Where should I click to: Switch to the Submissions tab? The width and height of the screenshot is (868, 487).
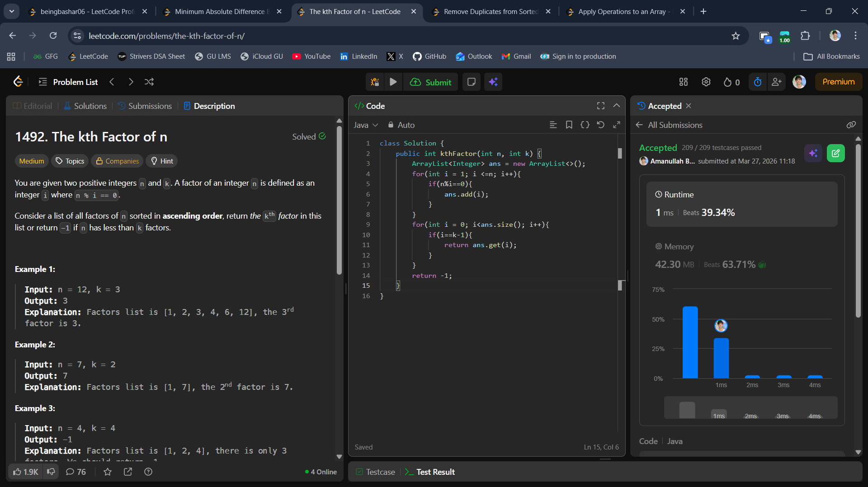tap(145, 106)
